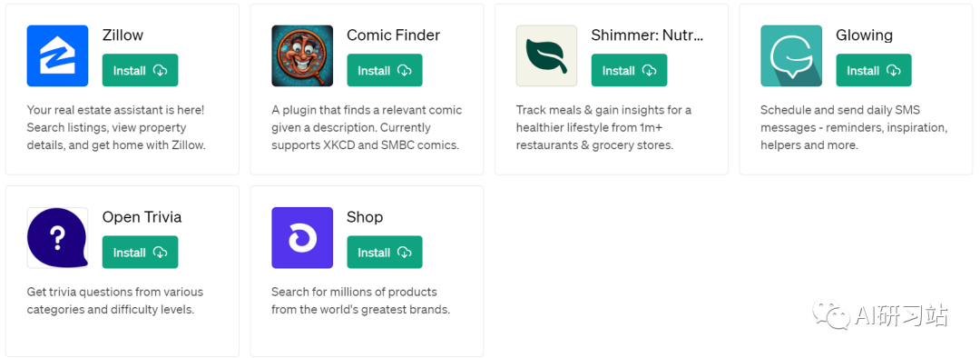Screen dimensions: 980x358
Task: Click the Open Trivia question mark icon
Action: pos(57,238)
